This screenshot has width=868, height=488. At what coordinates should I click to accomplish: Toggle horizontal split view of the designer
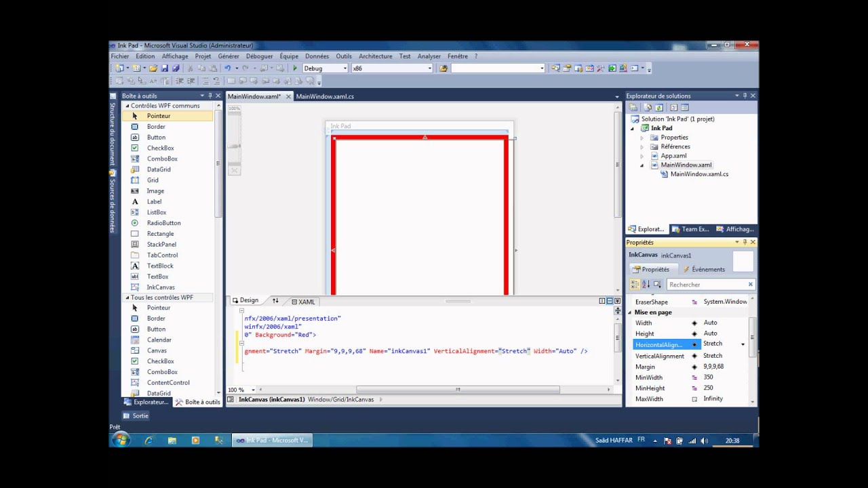(610, 301)
